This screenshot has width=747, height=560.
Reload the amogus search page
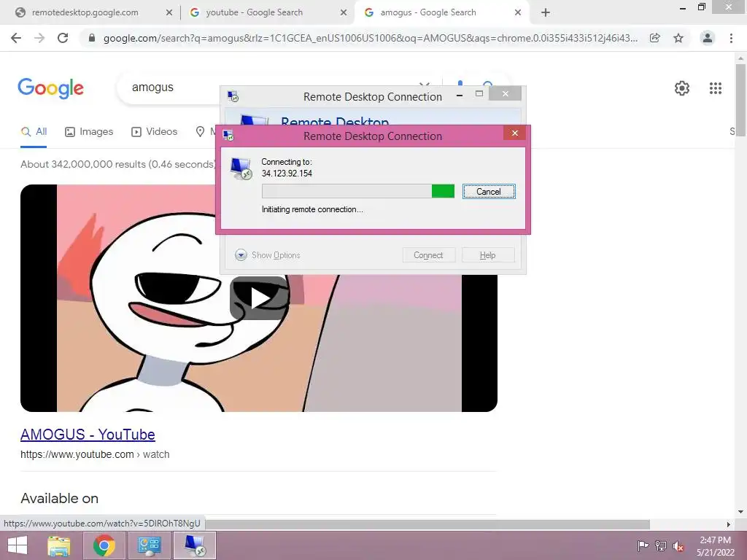(x=63, y=38)
